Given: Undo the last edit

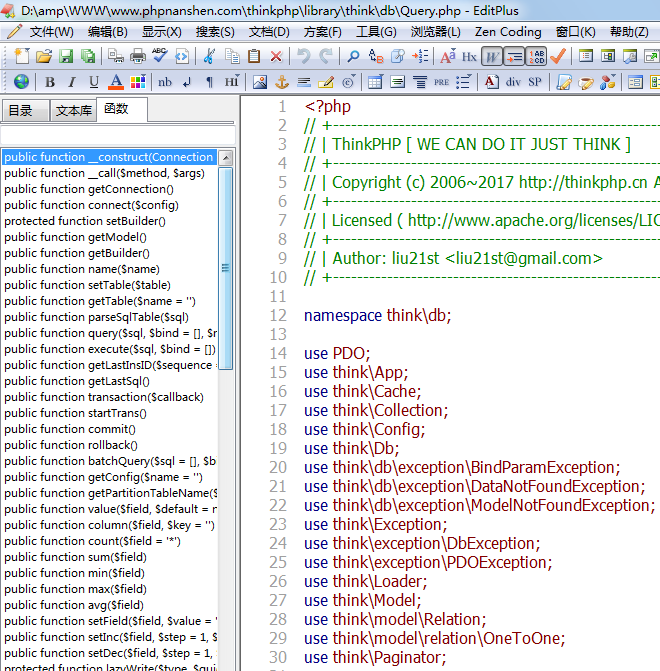Looking at the screenshot, I should [304, 56].
